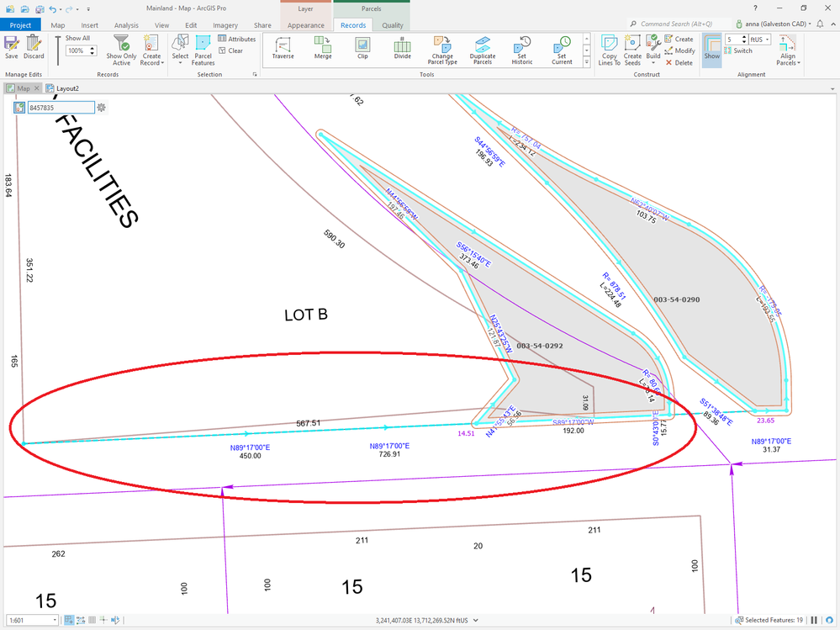
Task: Open the Create Record dropdown
Action: click(151, 50)
